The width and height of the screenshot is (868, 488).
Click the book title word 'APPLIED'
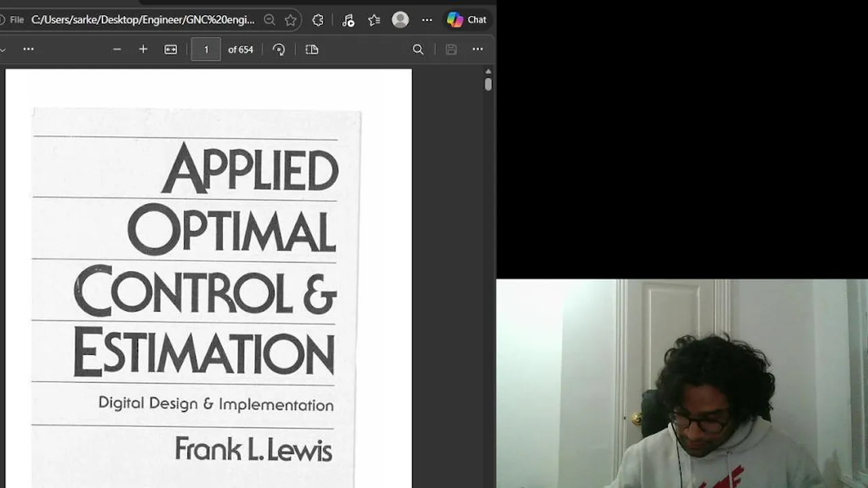(x=250, y=168)
